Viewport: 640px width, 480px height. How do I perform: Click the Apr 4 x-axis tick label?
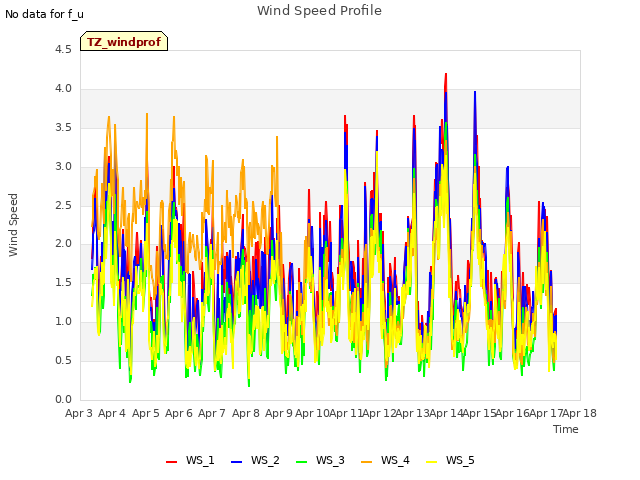112,413
